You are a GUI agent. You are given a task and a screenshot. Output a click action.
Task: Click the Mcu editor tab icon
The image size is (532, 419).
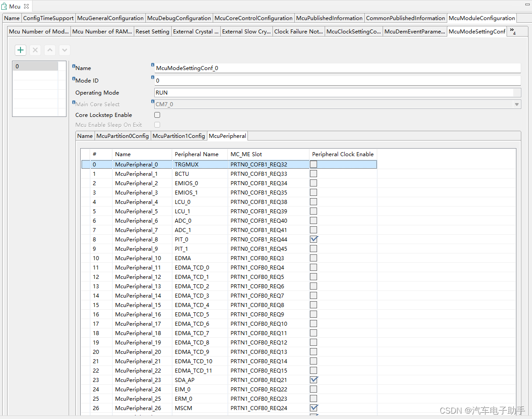tap(4, 6)
